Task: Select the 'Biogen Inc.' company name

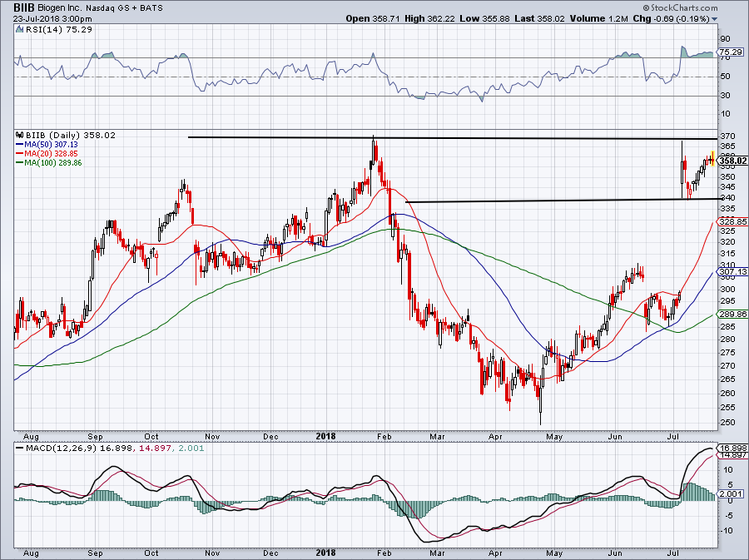Action: click(60, 8)
